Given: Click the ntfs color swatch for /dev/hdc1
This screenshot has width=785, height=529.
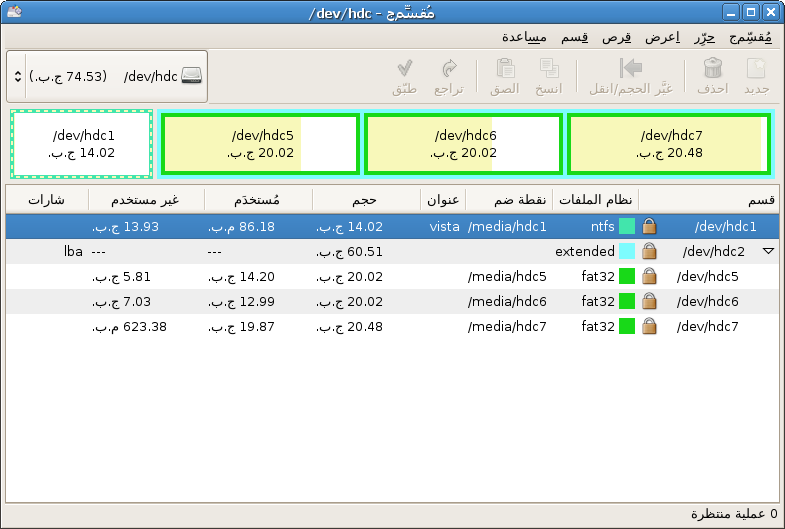Looking at the screenshot, I should click(x=627, y=226).
